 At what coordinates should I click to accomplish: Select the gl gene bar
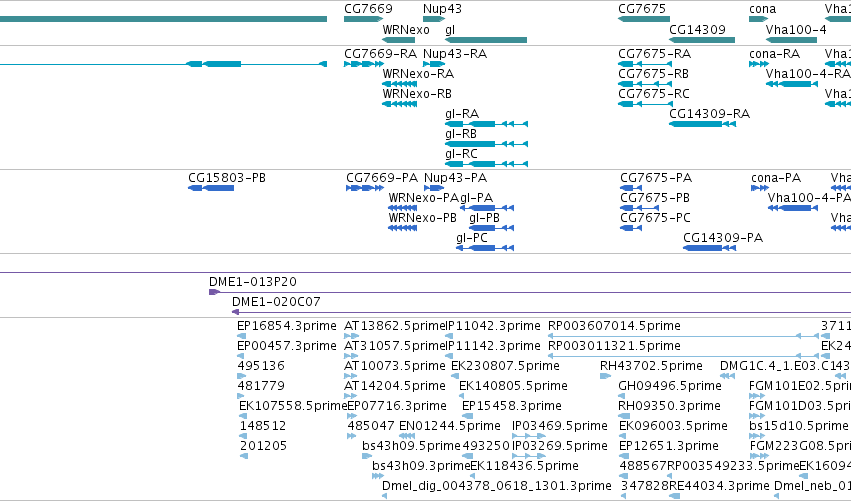click(486, 40)
